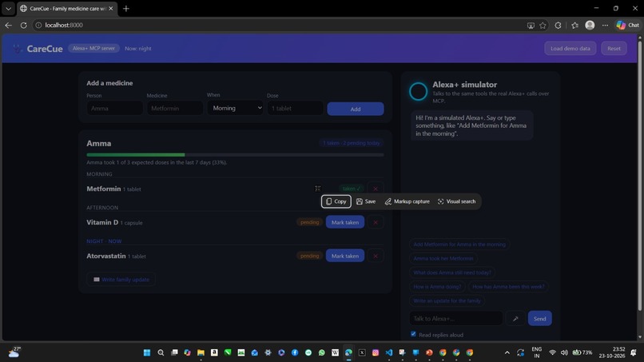Remove Vitamin D using the red X
This screenshot has height=362, width=644.
[376, 222]
